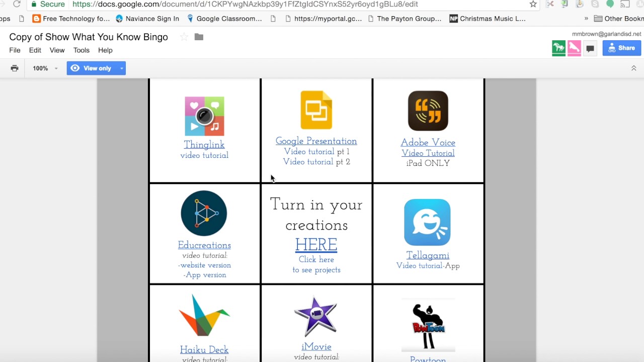Click the Haiku Deck origami bird image

(x=204, y=315)
